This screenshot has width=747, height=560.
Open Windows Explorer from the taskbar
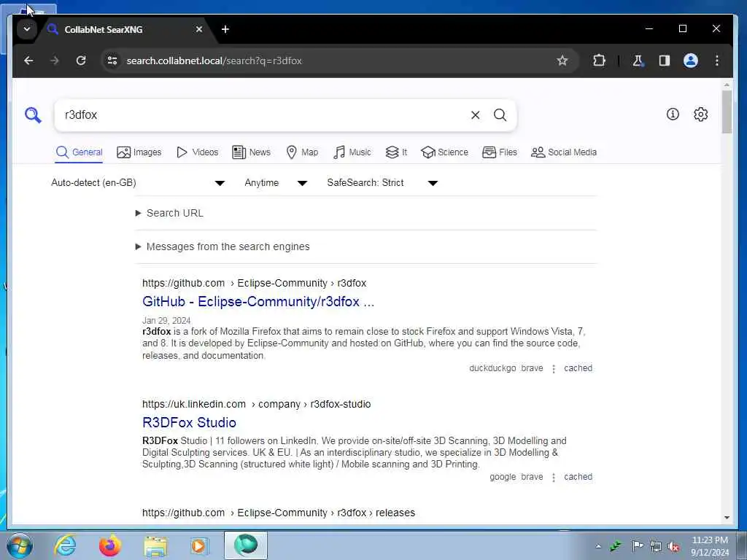[x=155, y=546]
